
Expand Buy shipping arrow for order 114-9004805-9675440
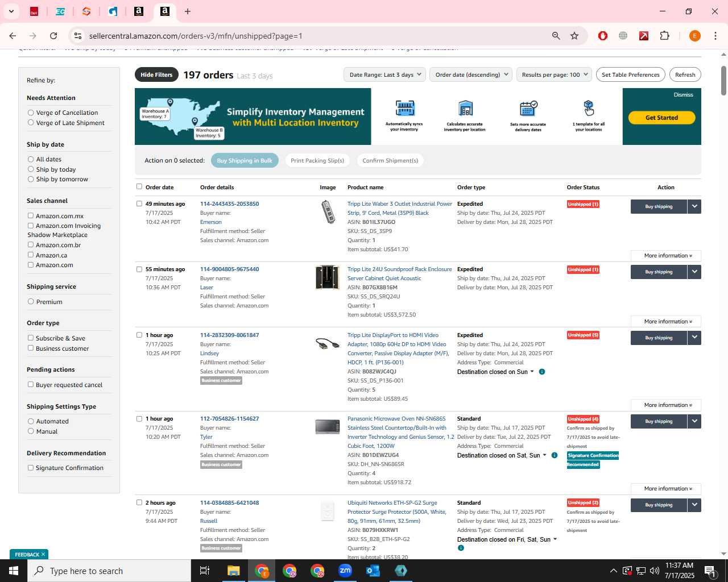[x=694, y=272]
